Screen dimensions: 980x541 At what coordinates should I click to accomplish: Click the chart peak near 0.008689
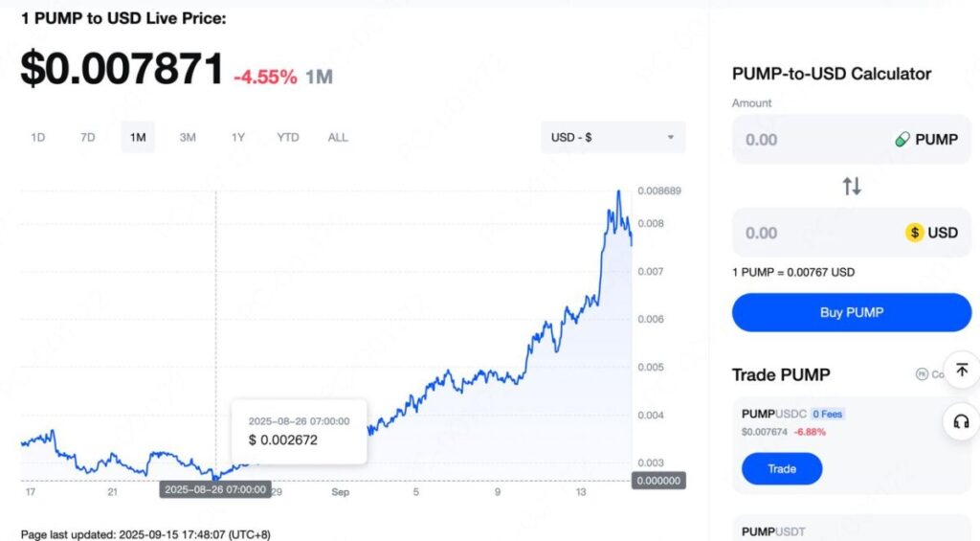tap(618, 192)
